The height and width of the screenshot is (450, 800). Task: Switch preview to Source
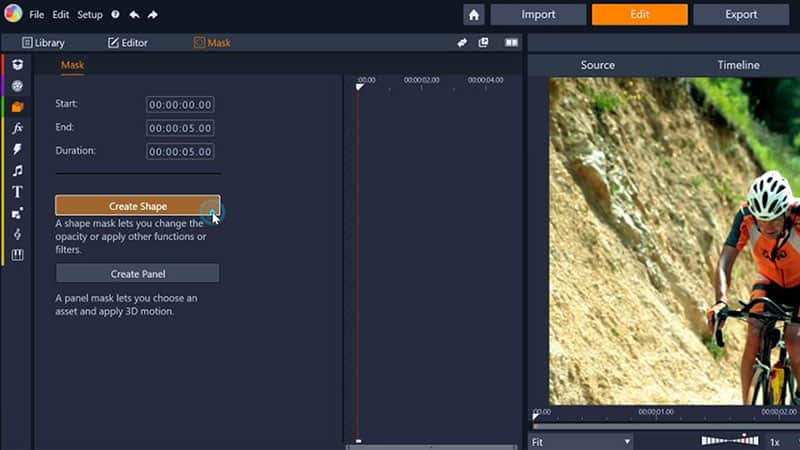(598, 65)
